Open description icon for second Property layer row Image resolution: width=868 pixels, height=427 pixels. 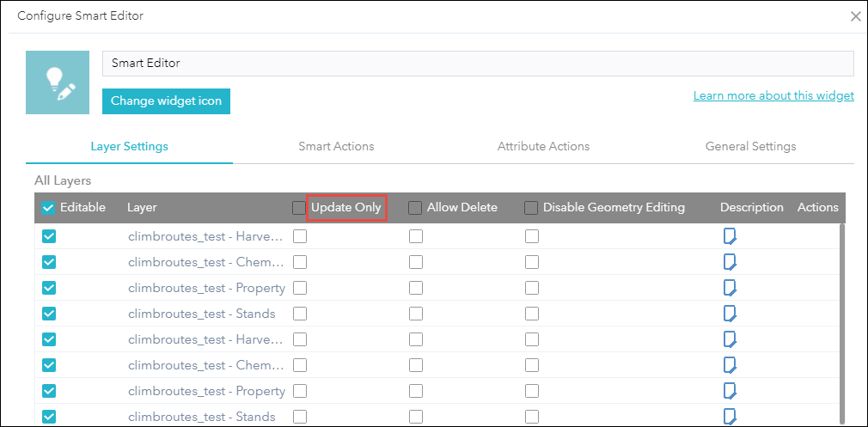tap(730, 391)
